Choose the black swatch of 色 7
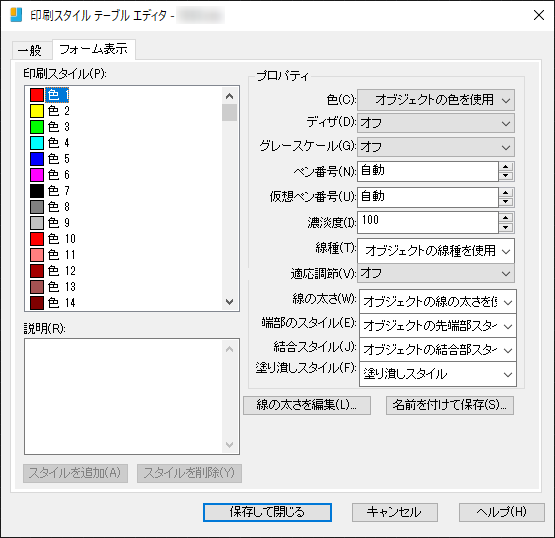555x538 pixels. tap(37, 191)
